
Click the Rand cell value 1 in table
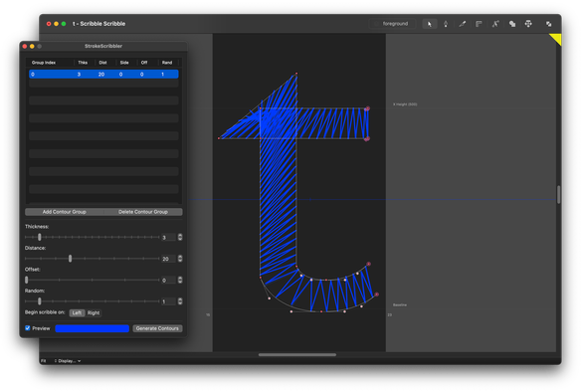(162, 75)
